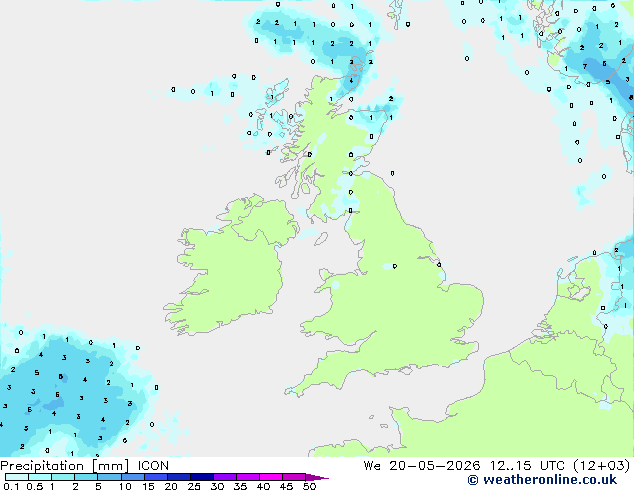This screenshot has width=634, height=490.
Task: Select the 40–45 mm legend color swatch
Action: pyautogui.click(x=271, y=477)
